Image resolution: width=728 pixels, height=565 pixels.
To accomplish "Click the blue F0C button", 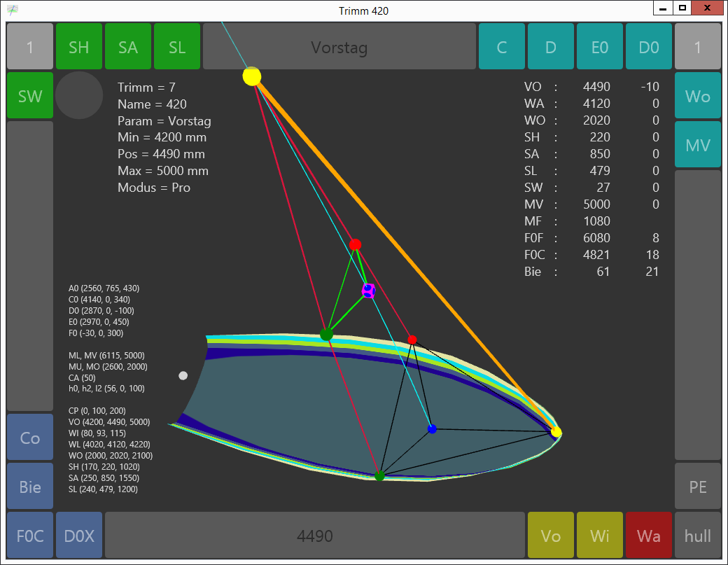I will click(30, 536).
